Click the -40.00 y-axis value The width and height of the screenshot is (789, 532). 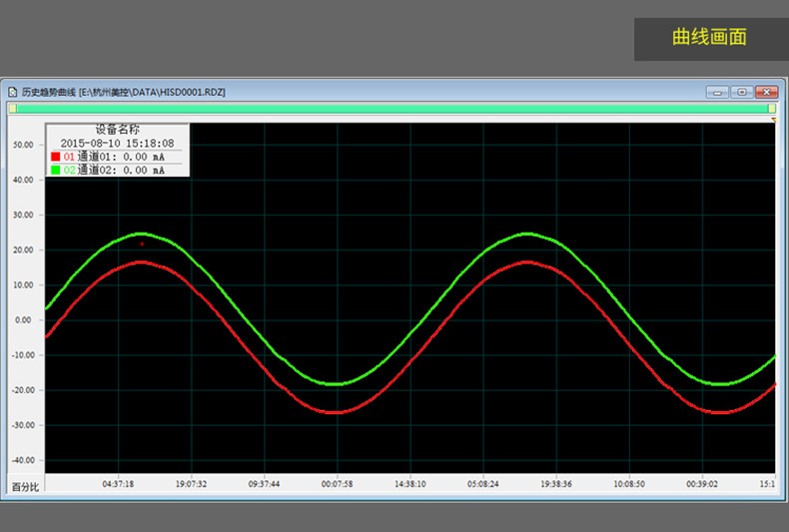pos(23,460)
